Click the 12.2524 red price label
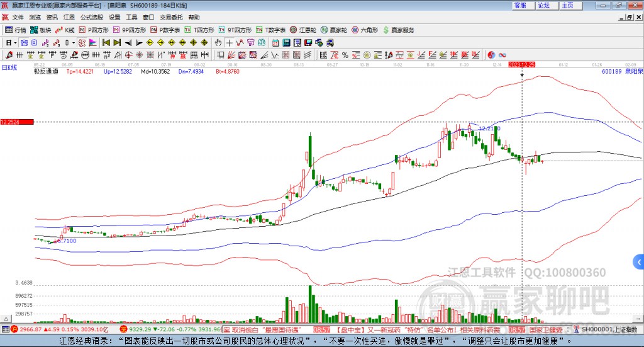 17,122
